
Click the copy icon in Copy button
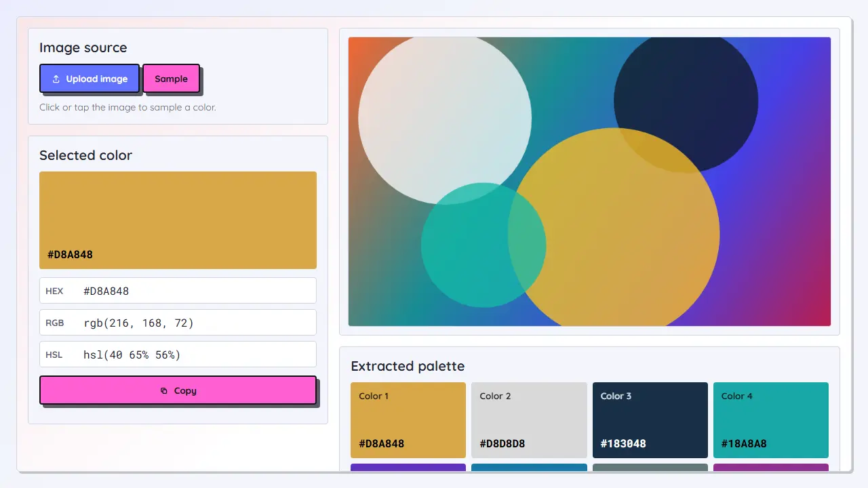tap(164, 391)
